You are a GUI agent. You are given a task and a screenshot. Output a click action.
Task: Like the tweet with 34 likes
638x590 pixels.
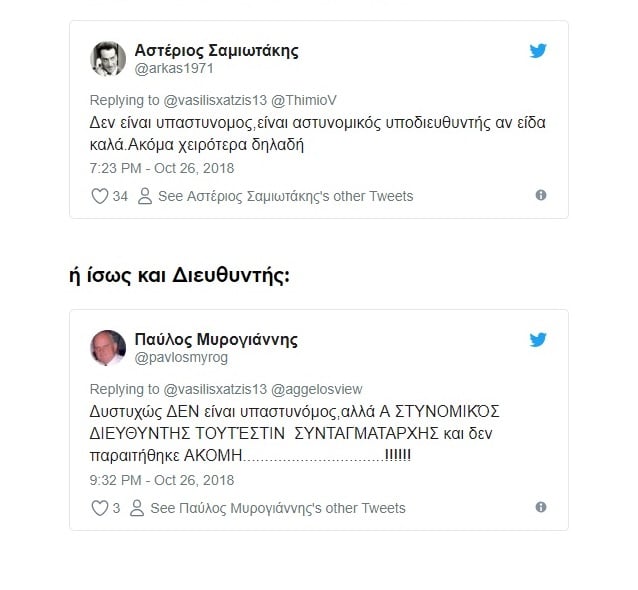point(100,196)
